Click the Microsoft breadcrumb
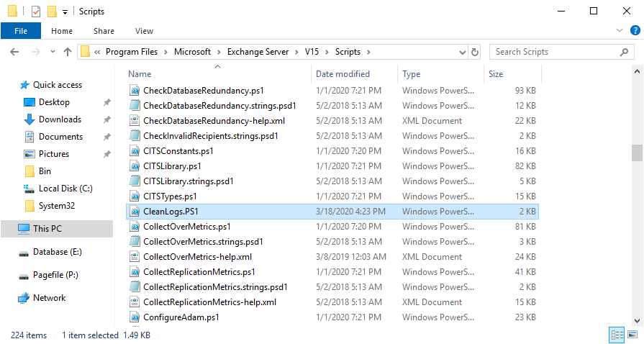The height and width of the screenshot is (344, 644). click(192, 52)
